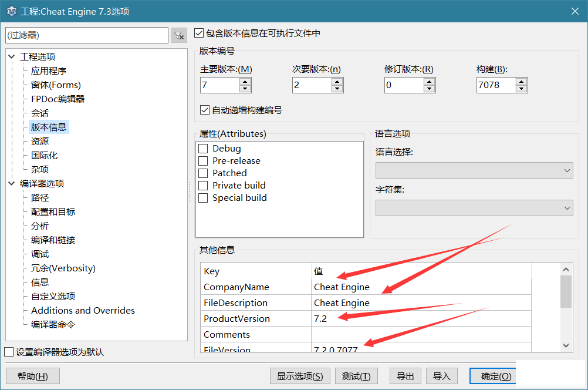Close the options dialog window
588x390 pixels.
pos(575,12)
